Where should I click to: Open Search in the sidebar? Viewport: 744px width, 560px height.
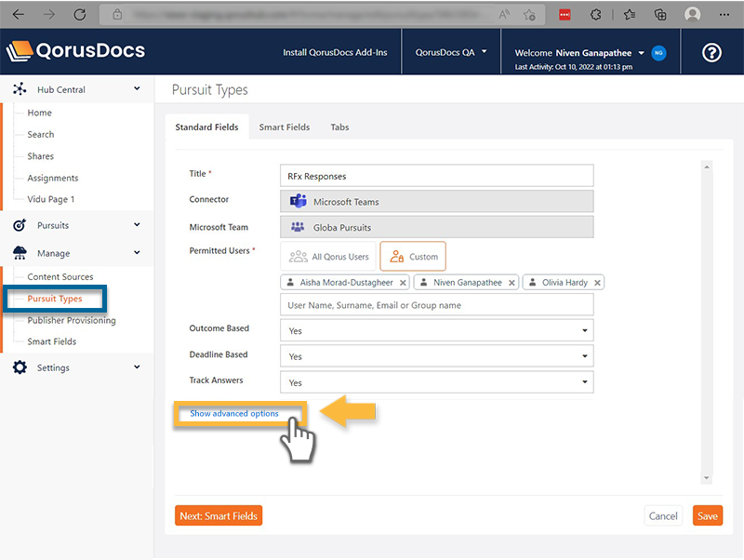point(41,134)
